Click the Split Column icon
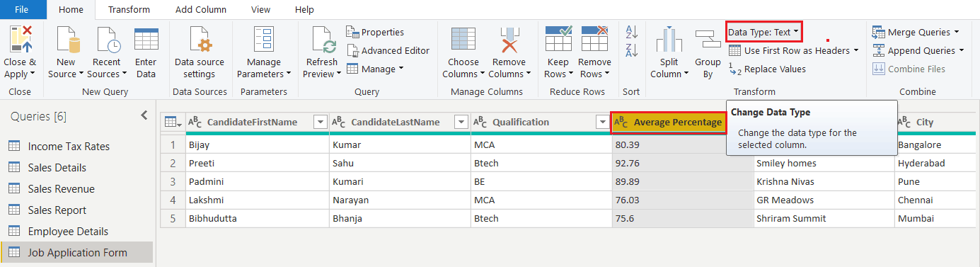Image resolution: width=980 pixels, height=267 pixels. click(x=669, y=41)
